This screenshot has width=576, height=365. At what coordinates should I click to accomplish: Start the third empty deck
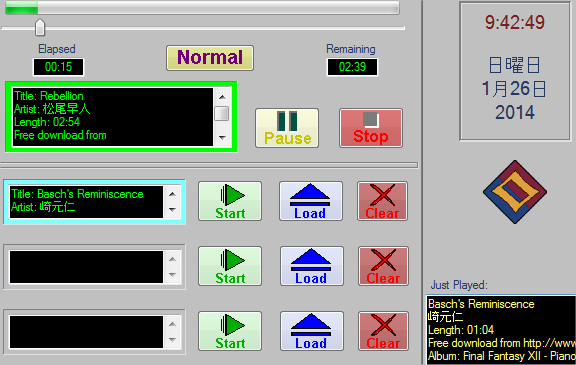tap(230, 331)
